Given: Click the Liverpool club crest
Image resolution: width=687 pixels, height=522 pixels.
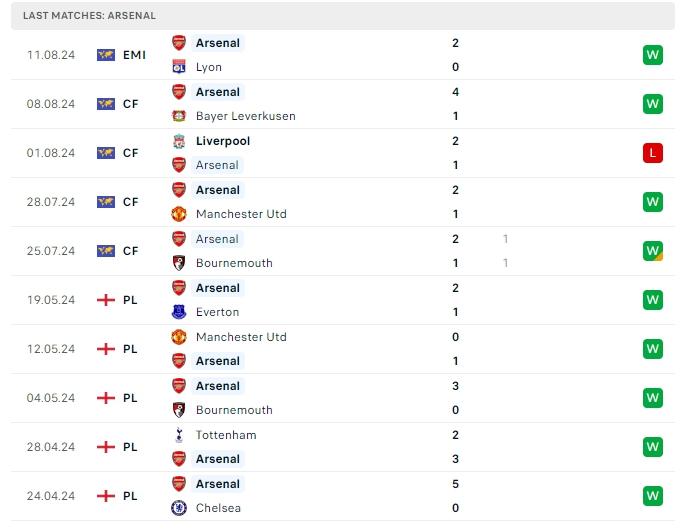Looking at the screenshot, I should tap(179, 141).
